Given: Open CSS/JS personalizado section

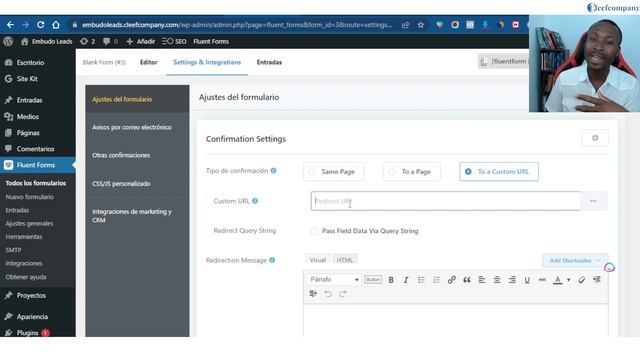Looking at the screenshot, I should point(137,184).
